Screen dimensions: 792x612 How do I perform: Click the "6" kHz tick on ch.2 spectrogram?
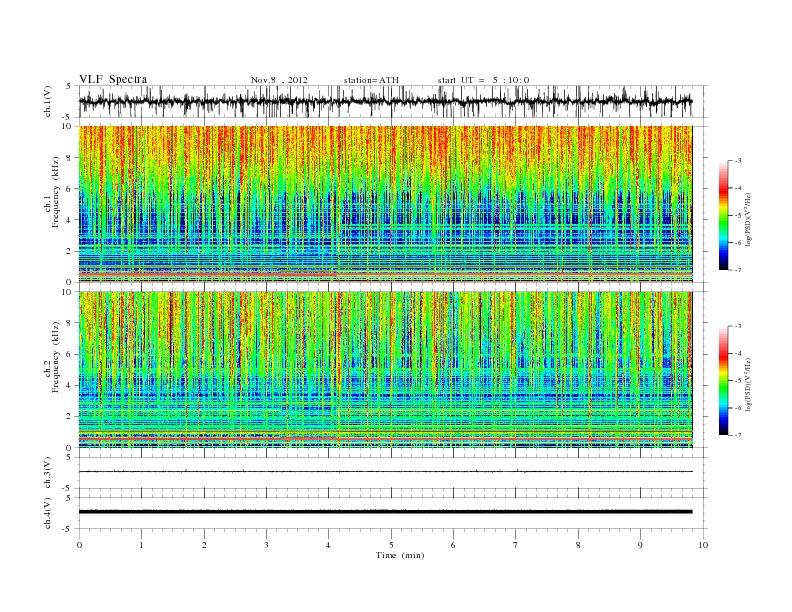click(x=70, y=354)
